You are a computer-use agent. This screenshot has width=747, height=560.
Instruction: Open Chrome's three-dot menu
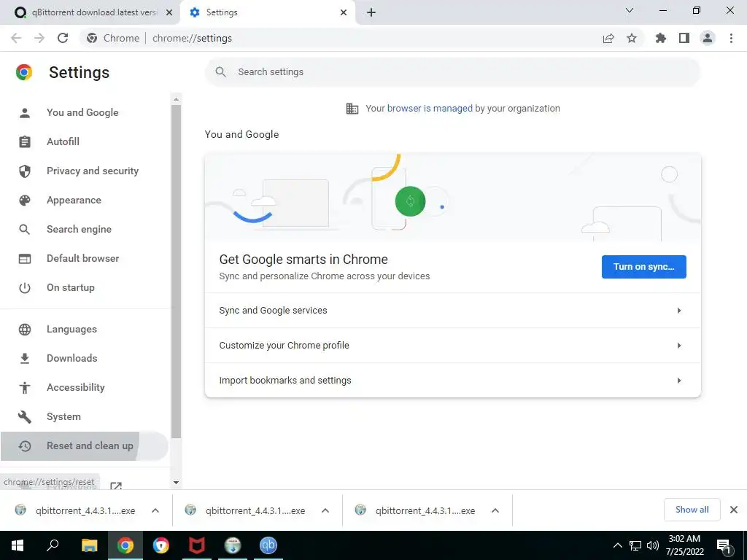pos(731,38)
